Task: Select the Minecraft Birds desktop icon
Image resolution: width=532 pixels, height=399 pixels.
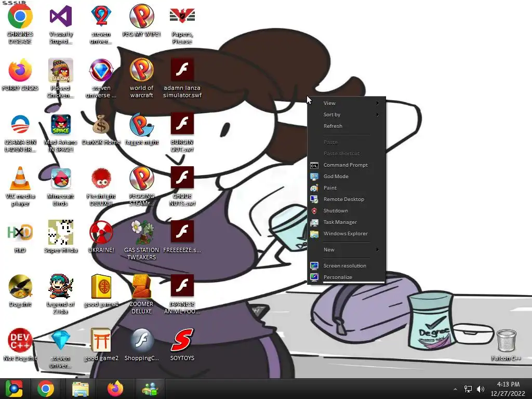Action: click(60, 179)
